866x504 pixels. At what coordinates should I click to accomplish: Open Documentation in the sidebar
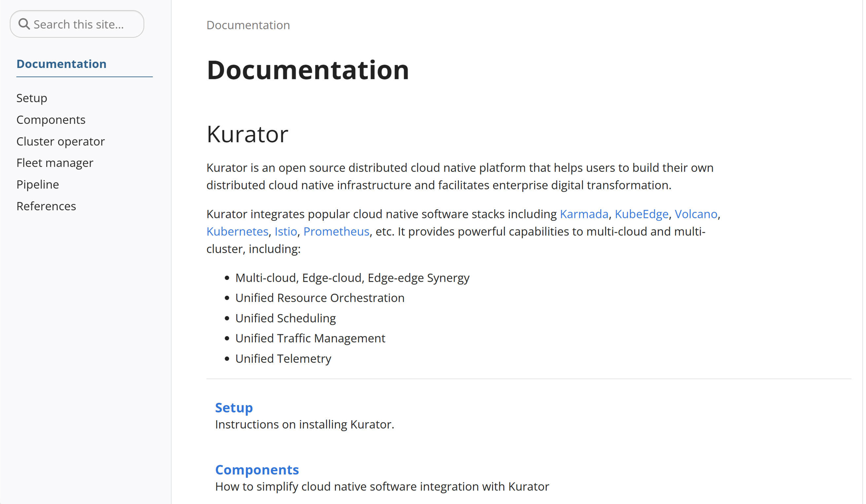point(61,64)
